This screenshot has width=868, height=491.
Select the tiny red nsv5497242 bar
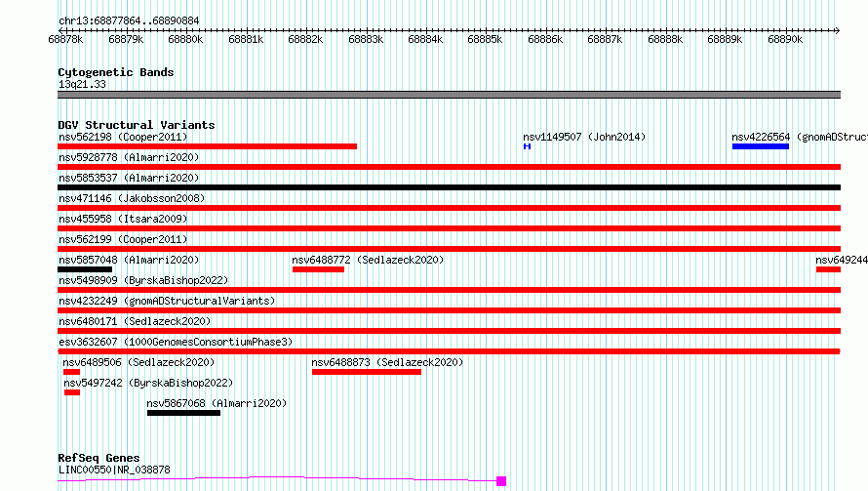click(x=72, y=392)
